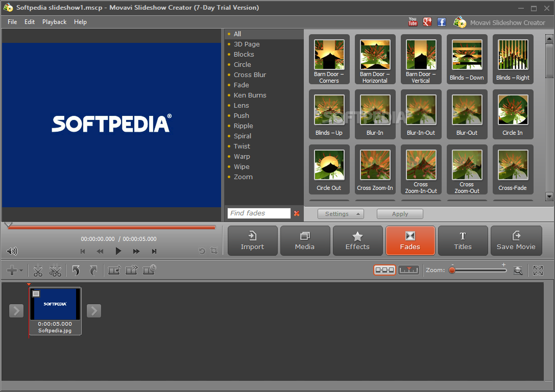This screenshot has width=555, height=392.
Task: Mute audio with the speaker icon
Action: coord(12,251)
